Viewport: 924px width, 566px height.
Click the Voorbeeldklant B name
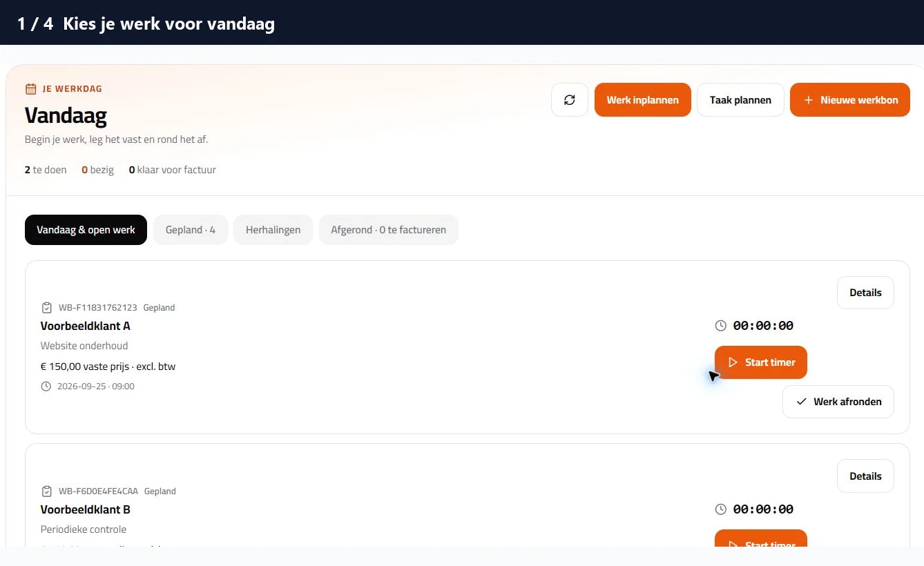(86, 509)
